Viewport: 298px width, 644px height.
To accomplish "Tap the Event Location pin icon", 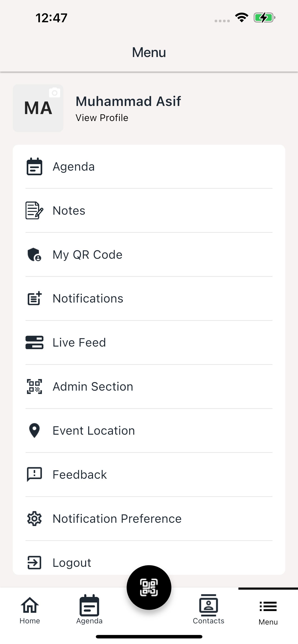I will [35, 430].
